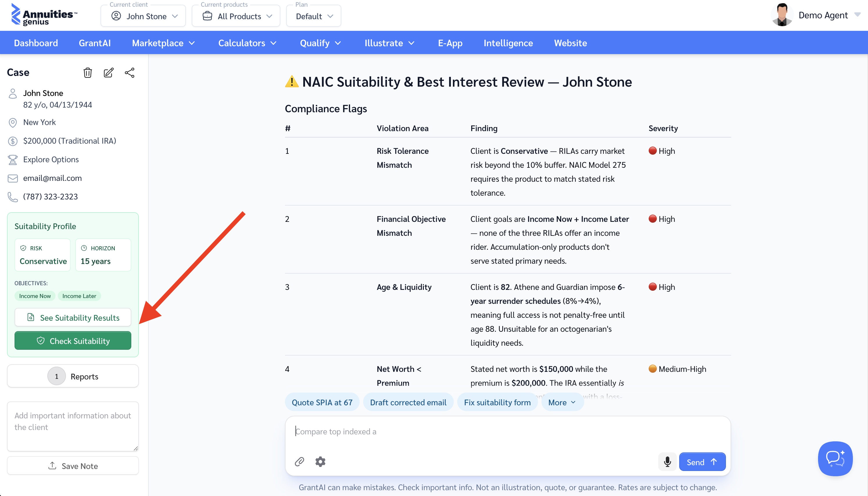
Task: Choose Draft corrected email suggestion
Action: point(408,402)
